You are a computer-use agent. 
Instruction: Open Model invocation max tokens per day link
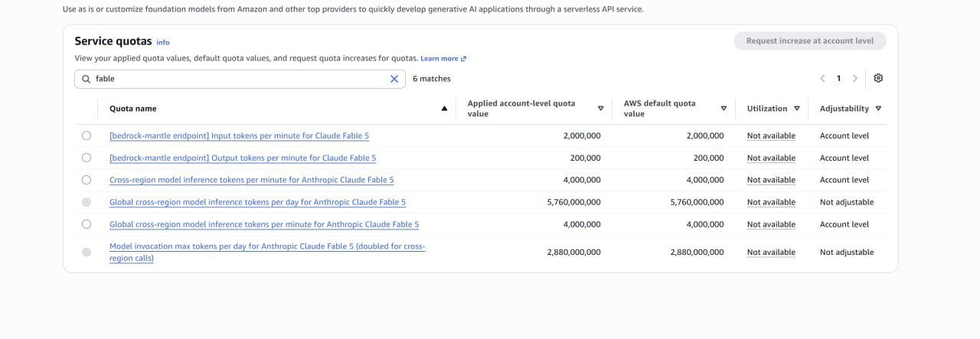pos(267,253)
